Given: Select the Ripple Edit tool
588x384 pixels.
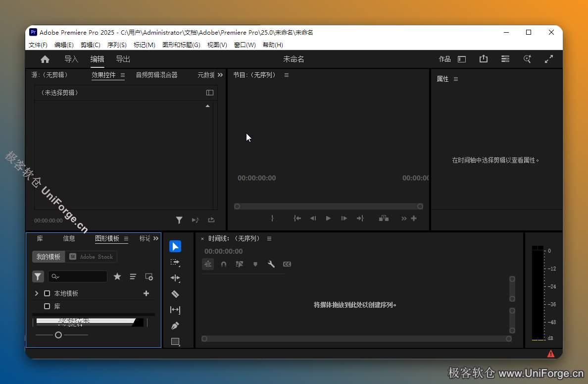Looking at the screenshot, I should (x=175, y=278).
